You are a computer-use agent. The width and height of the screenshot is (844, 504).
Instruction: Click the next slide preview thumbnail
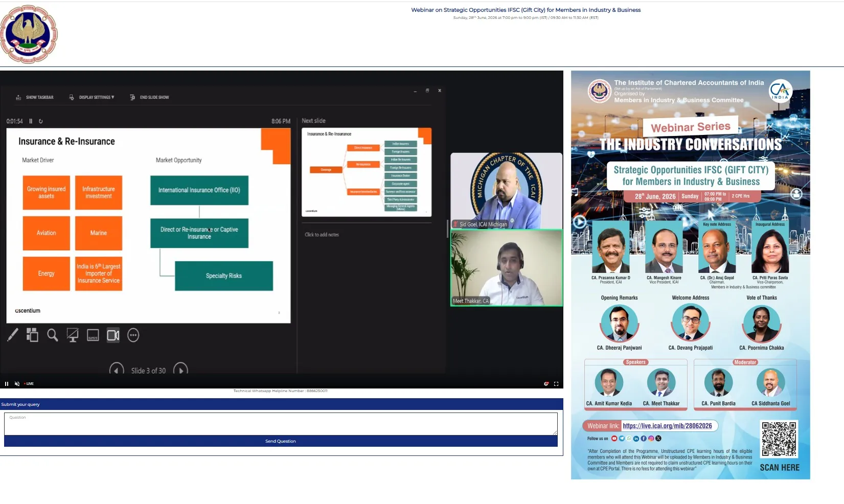pos(367,172)
